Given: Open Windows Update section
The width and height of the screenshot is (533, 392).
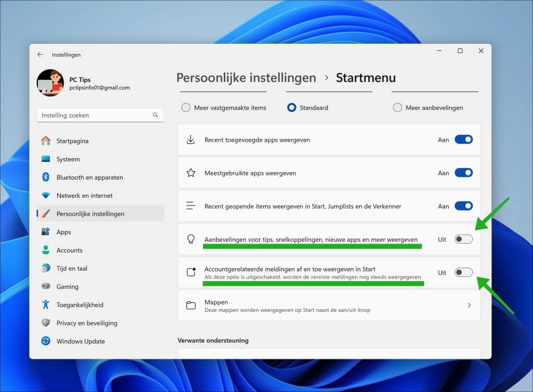Looking at the screenshot, I should (100, 341).
